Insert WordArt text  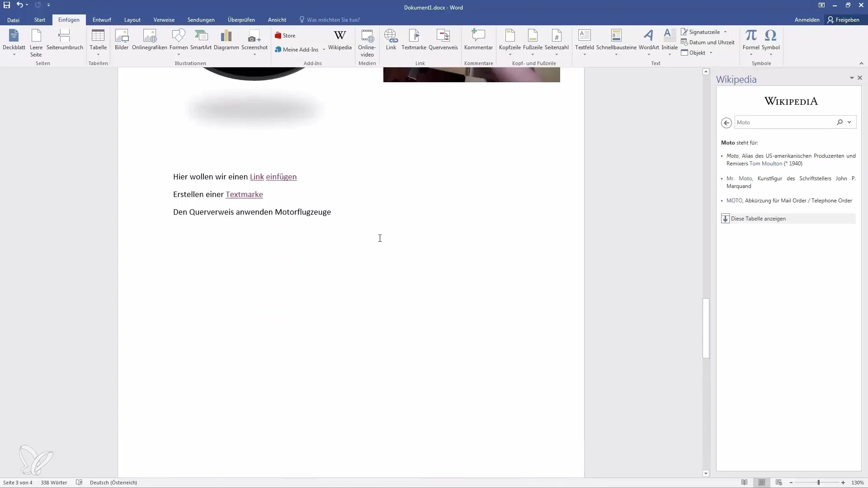click(649, 42)
